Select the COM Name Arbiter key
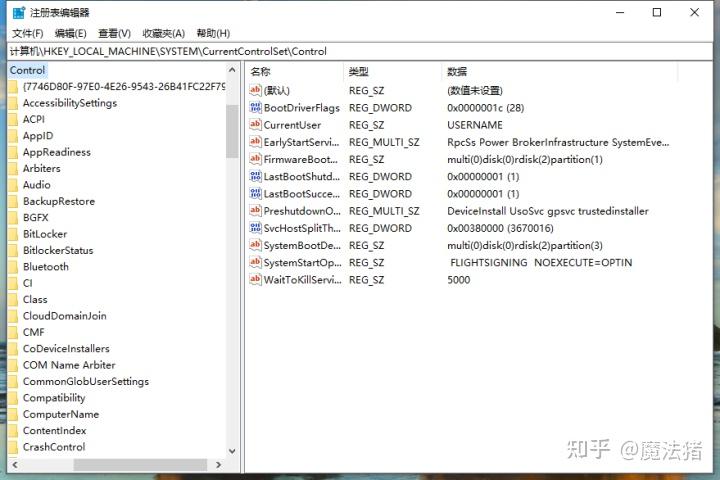This screenshot has width=720, height=480. (69, 365)
